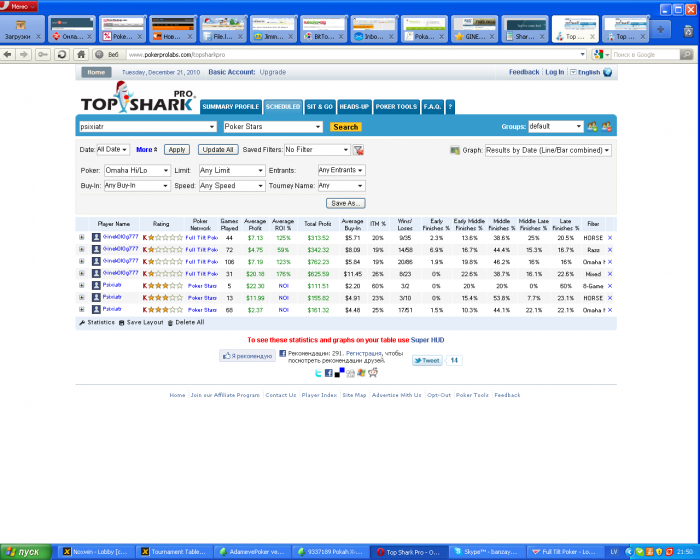Image resolution: width=700 pixels, height=560 pixels.
Task: Share via the Delicious icon
Action: [x=339, y=372]
